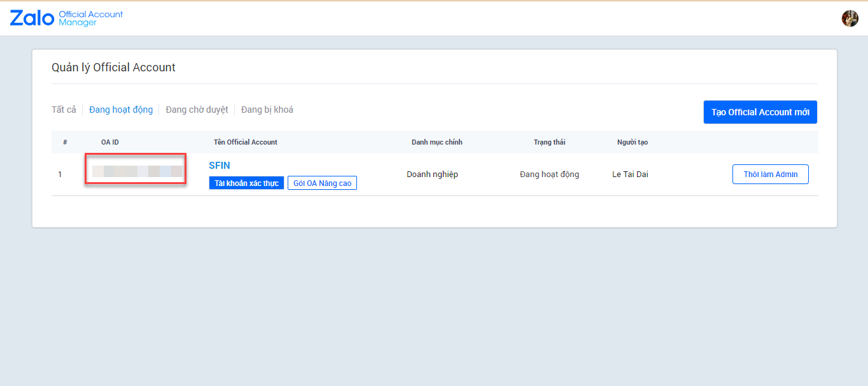Click Tạo Official Account mới button
This screenshot has width=868, height=386.
[x=760, y=112]
